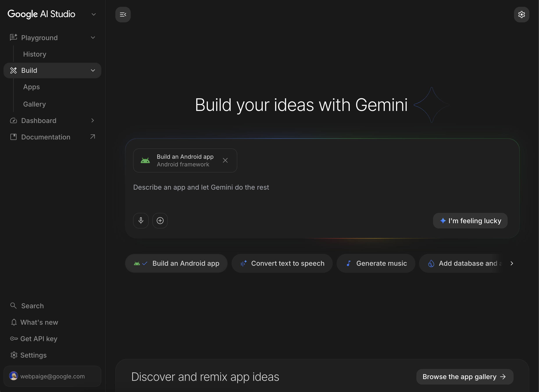This screenshot has height=392, width=539.
Task: Show more suggestion chips with right chevron
Action: 512,263
